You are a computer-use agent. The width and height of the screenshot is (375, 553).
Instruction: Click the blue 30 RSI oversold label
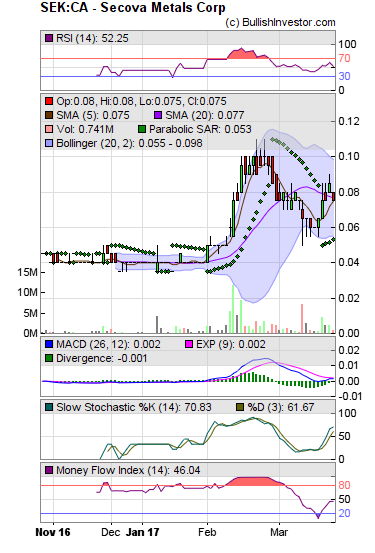pos(344,76)
